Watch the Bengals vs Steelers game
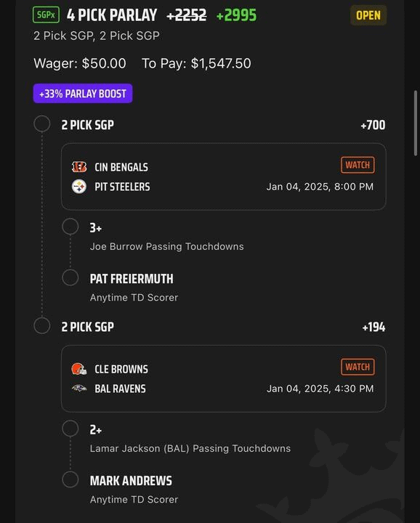This screenshot has height=523, width=420. point(358,165)
